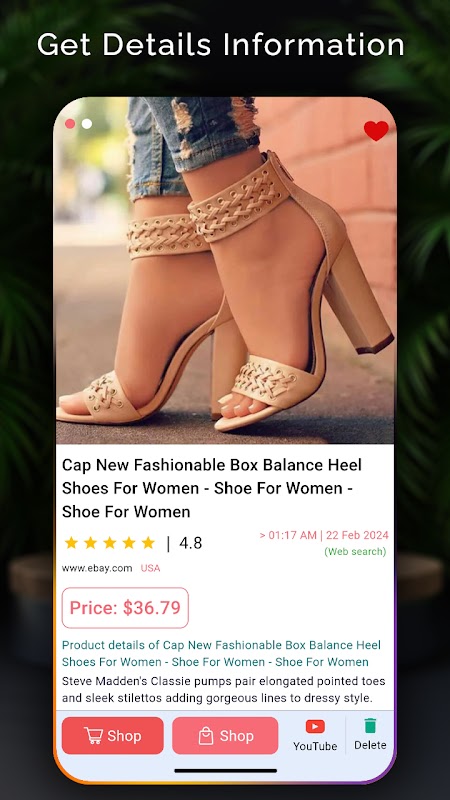Tap the third rating star

click(x=110, y=543)
